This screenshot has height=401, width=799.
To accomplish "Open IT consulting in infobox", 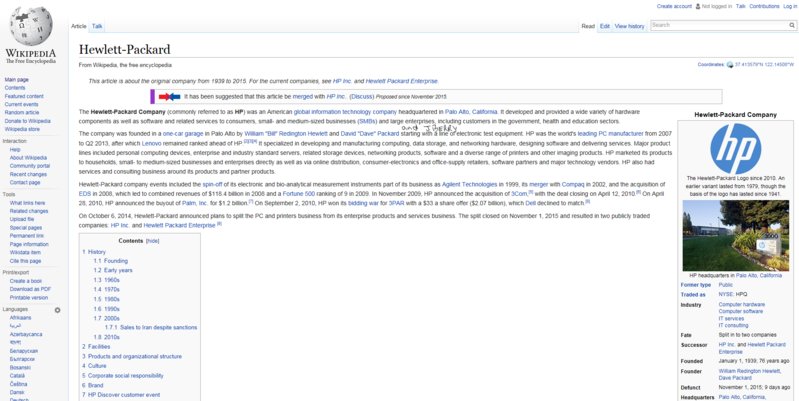I will point(733,325).
